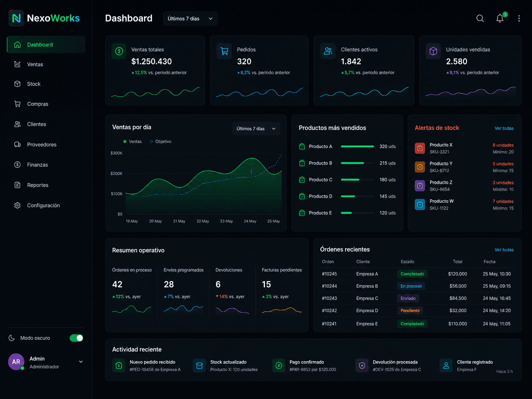Open the three-dot more options menu

point(519,18)
